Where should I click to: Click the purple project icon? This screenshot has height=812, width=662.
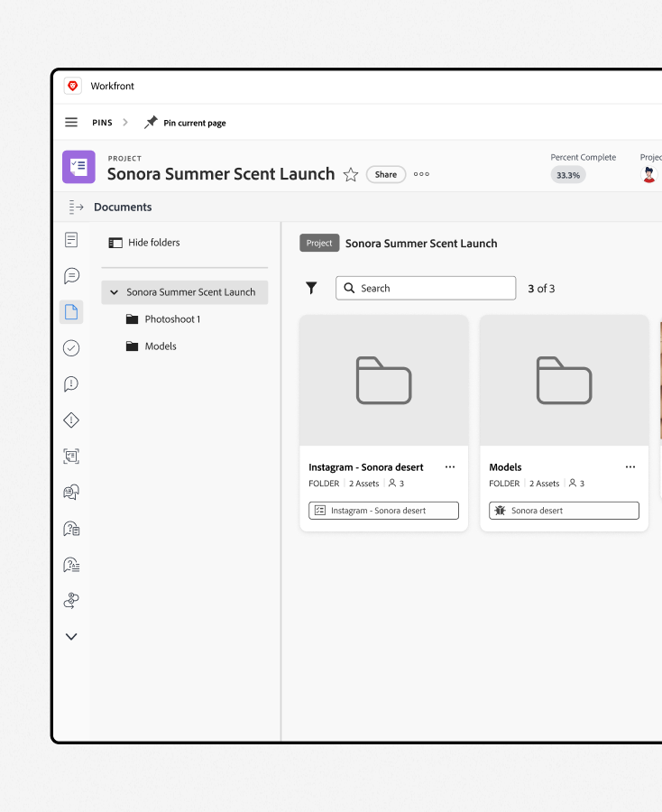coord(78,167)
